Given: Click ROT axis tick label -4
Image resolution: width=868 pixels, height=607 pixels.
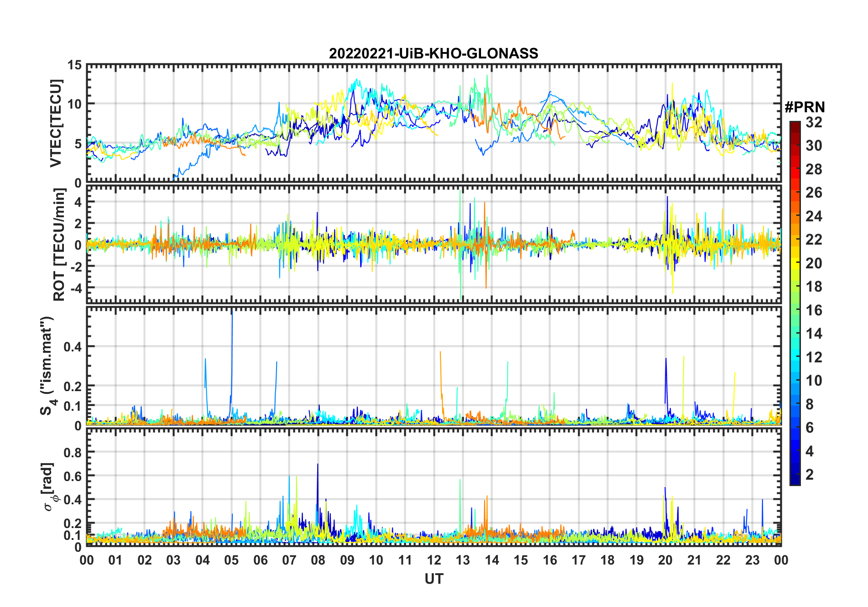Looking at the screenshot, I should pos(76,288).
